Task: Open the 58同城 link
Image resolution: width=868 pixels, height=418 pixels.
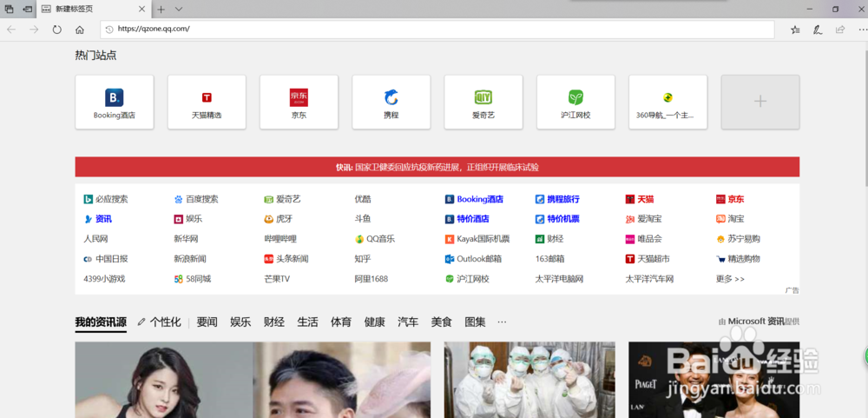Action: (x=192, y=279)
